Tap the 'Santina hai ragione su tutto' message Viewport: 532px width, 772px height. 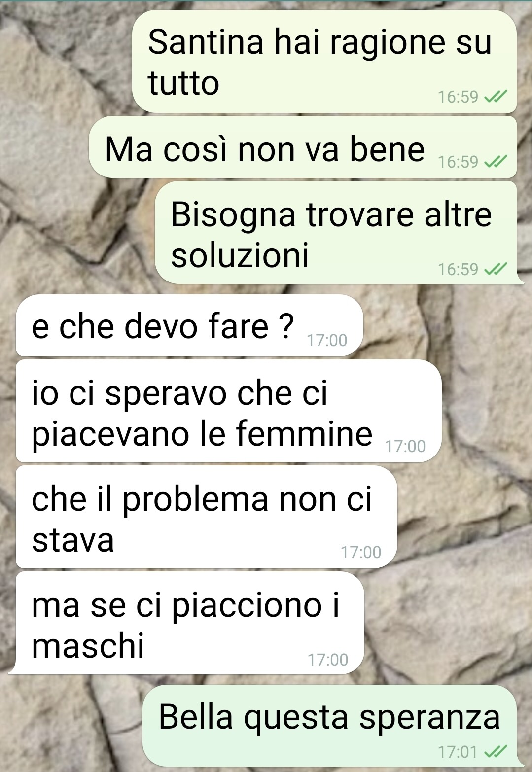(x=324, y=62)
